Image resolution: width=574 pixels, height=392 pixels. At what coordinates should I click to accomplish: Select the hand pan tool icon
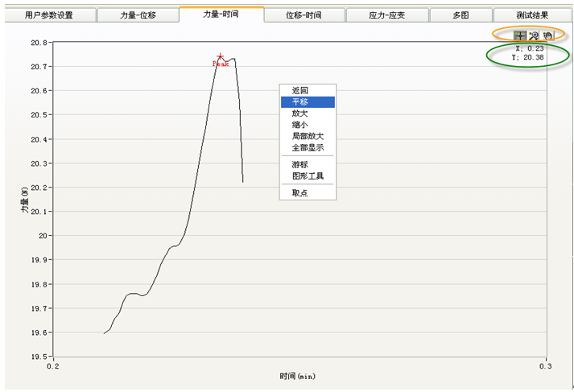point(547,35)
